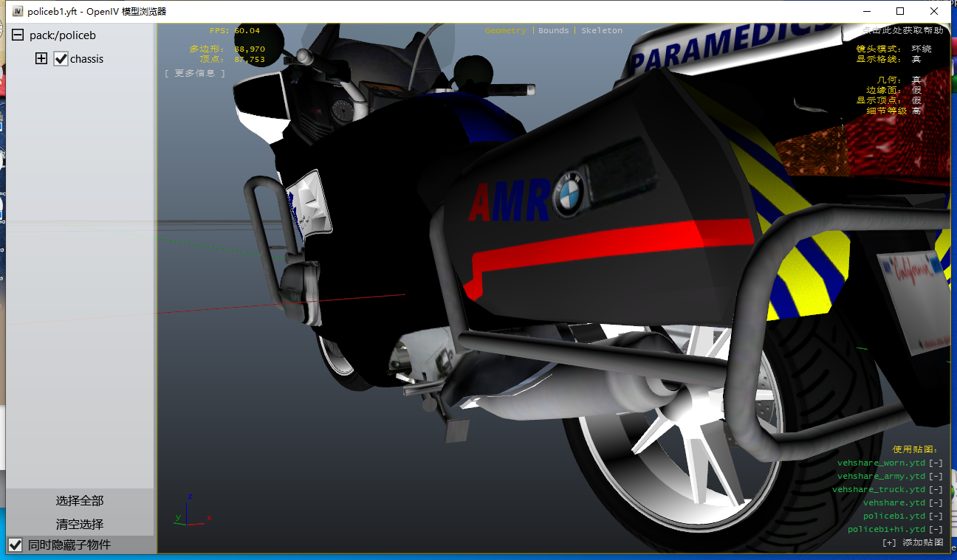Screen dimensions: 957x560
Task: Remove vehshare_truck.ytd texture via [-]
Action: (936, 490)
